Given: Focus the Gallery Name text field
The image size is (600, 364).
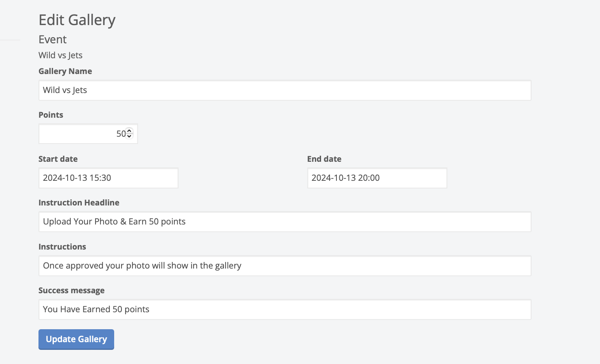Looking at the screenshot, I should [285, 90].
